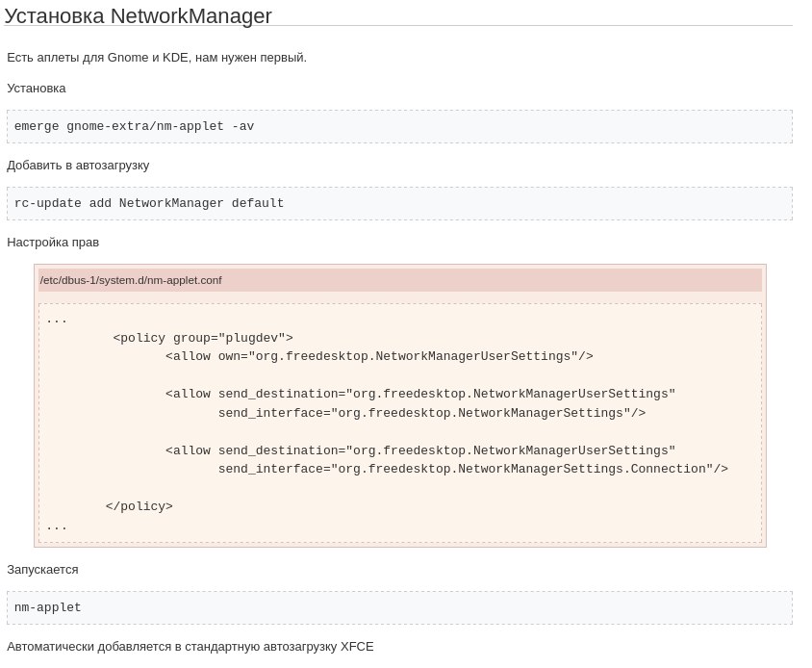Click the sentence "Автоматически добавляется в стандартную автозагрузку XFCE"

[x=190, y=647]
